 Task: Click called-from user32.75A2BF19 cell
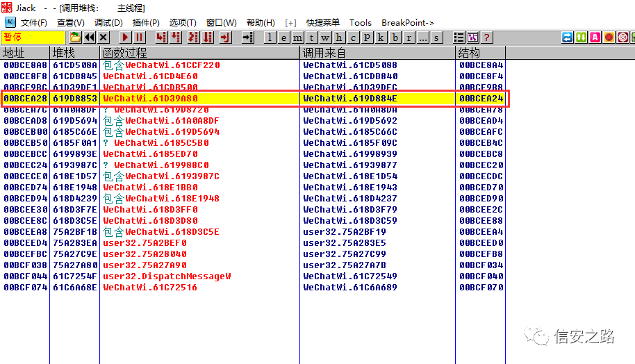pos(344,231)
